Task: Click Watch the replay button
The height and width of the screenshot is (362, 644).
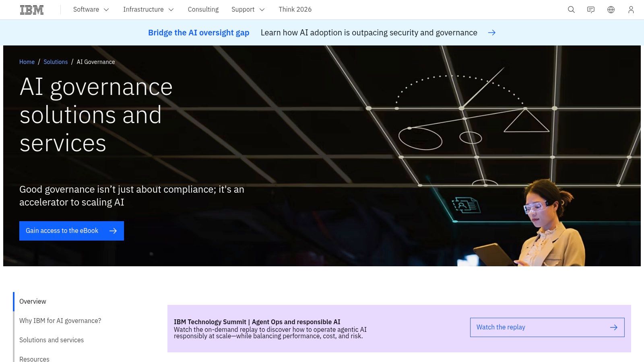Action: pyautogui.click(x=547, y=327)
